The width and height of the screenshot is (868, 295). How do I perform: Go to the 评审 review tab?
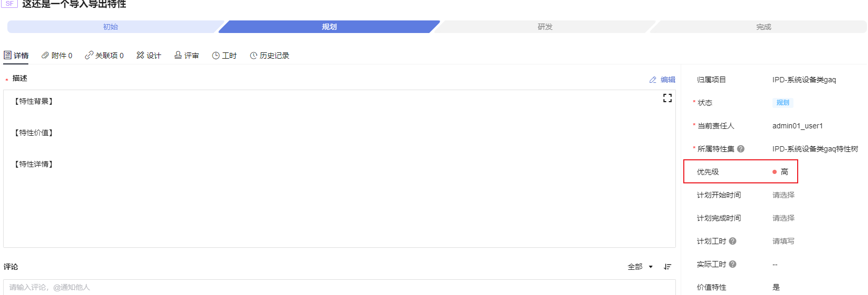[x=186, y=56]
